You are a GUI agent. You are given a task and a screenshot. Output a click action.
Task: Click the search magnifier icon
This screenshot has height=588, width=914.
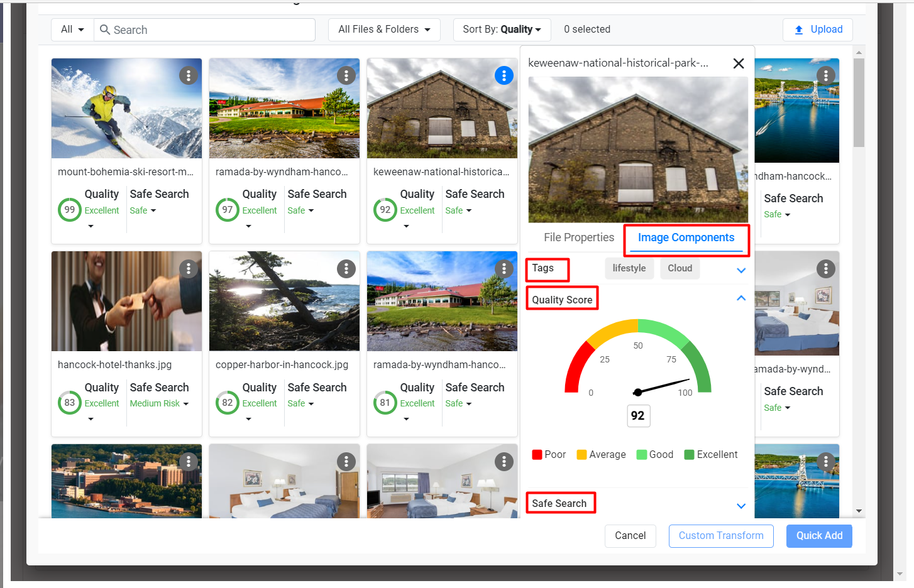[105, 30]
